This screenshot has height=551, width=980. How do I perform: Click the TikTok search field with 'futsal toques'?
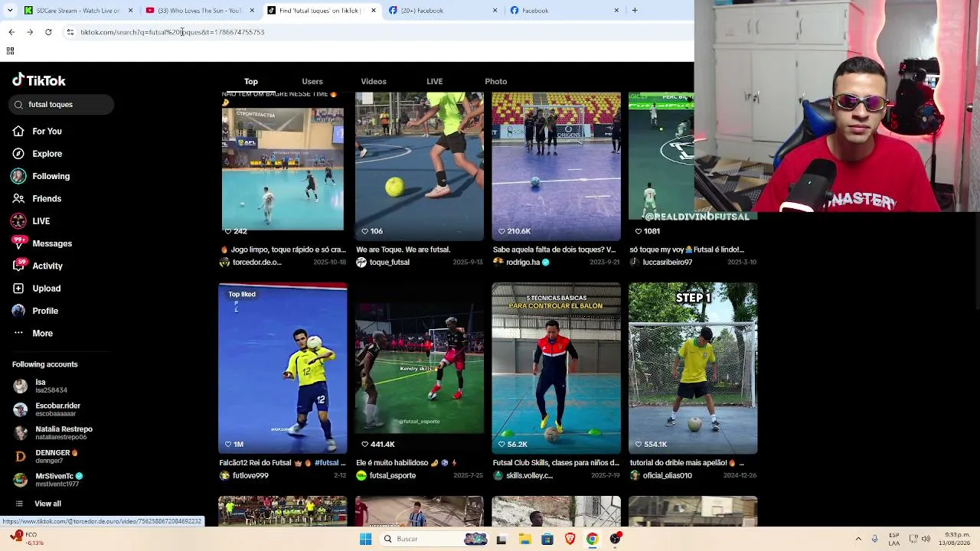63,104
